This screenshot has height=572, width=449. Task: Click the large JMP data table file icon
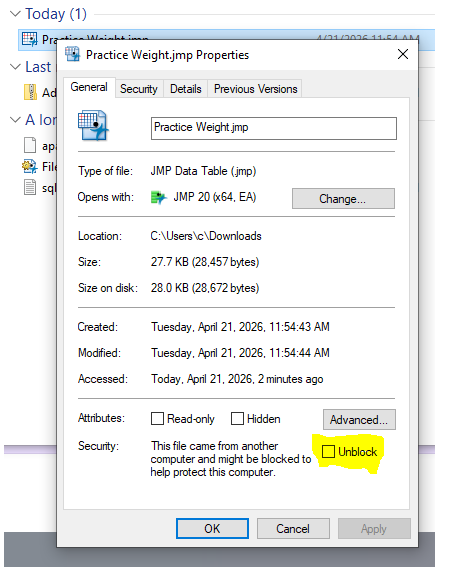(93, 126)
